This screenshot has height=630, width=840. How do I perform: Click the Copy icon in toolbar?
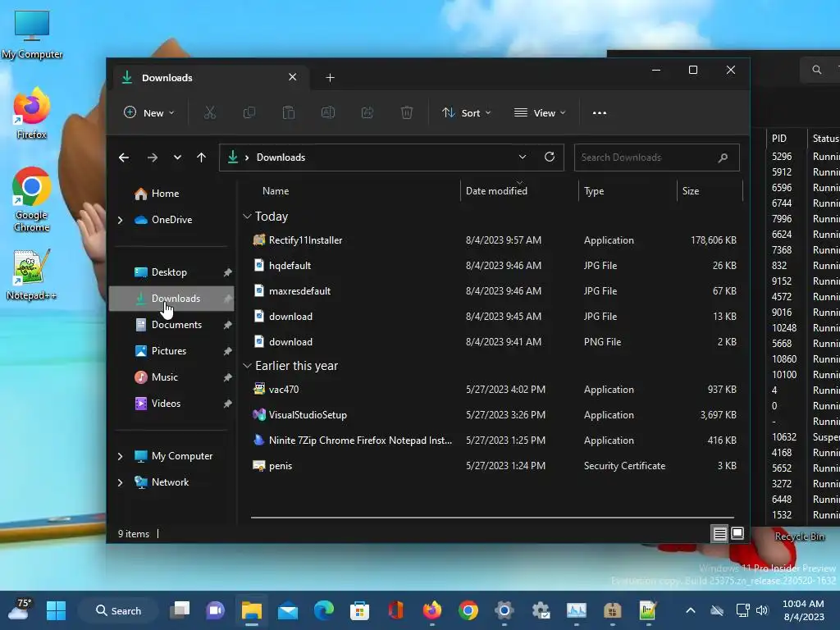(x=249, y=112)
